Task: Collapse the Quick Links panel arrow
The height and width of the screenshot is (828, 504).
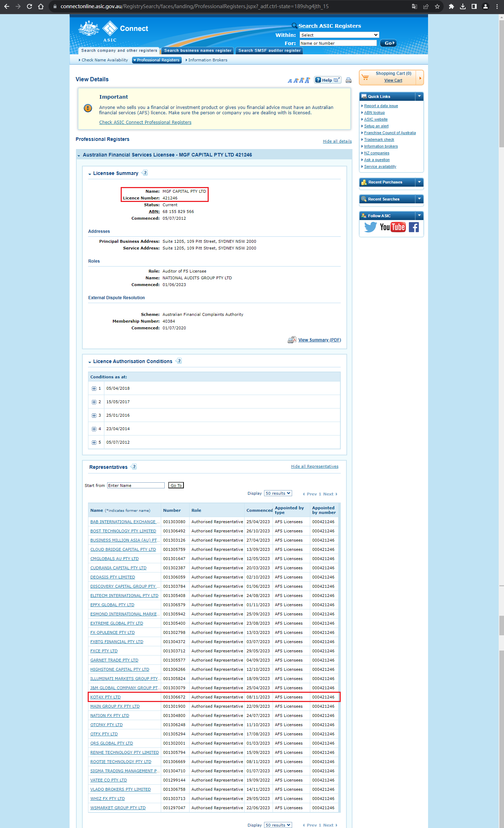Action: click(420, 96)
